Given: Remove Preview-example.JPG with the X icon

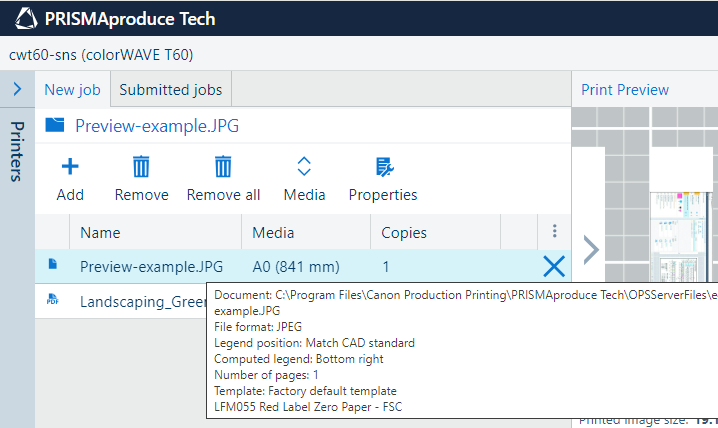Looking at the screenshot, I should click(554, 266).
